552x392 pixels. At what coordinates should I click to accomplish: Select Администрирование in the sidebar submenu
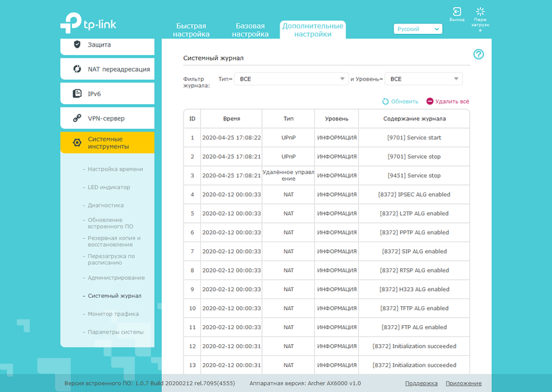pos(116,277)
